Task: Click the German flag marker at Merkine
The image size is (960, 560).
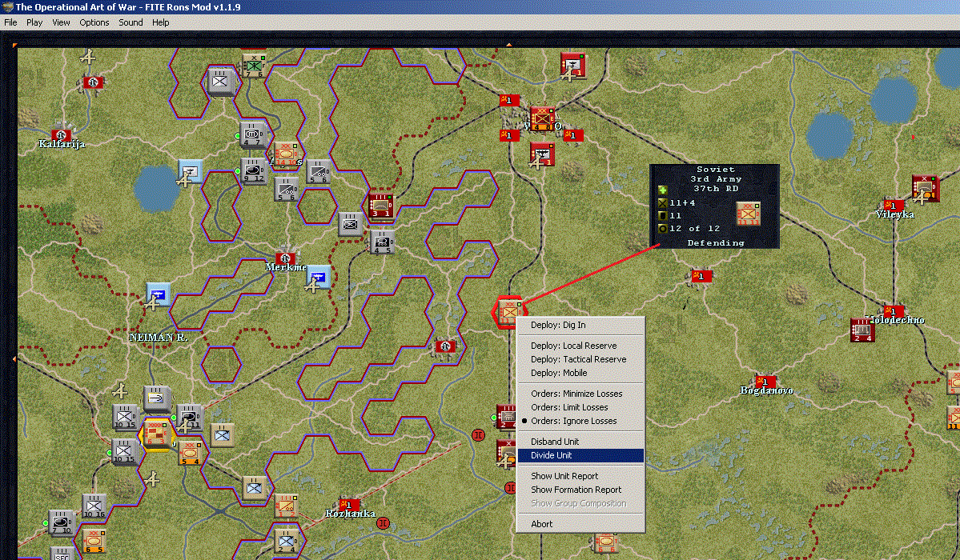Action: pyautogui.click(x=285, y=258)
